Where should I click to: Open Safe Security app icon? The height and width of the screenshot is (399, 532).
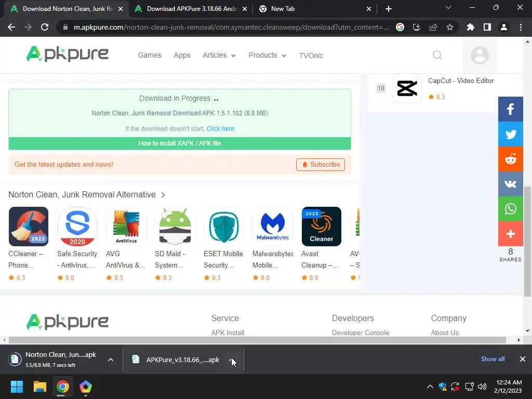point(77,227)
